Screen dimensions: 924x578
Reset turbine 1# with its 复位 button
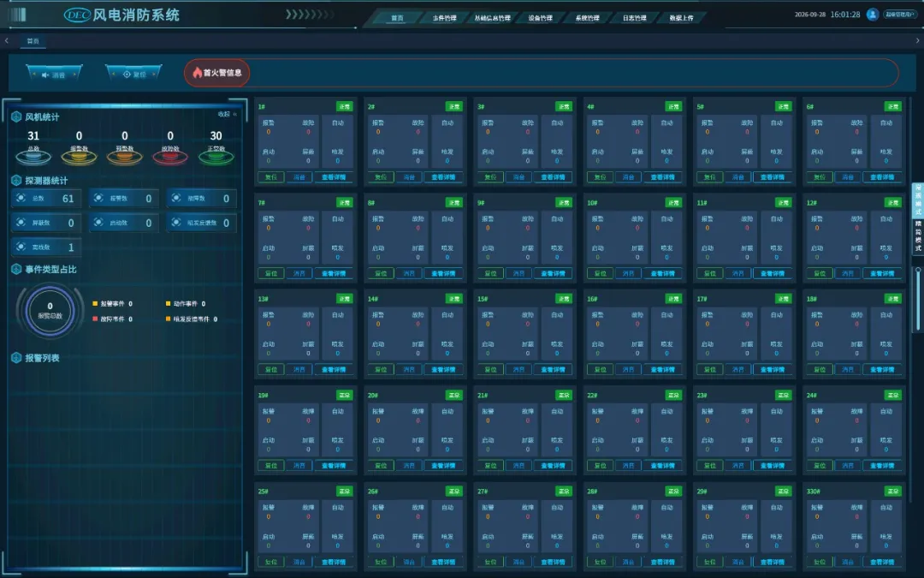(x=271, y=177)
